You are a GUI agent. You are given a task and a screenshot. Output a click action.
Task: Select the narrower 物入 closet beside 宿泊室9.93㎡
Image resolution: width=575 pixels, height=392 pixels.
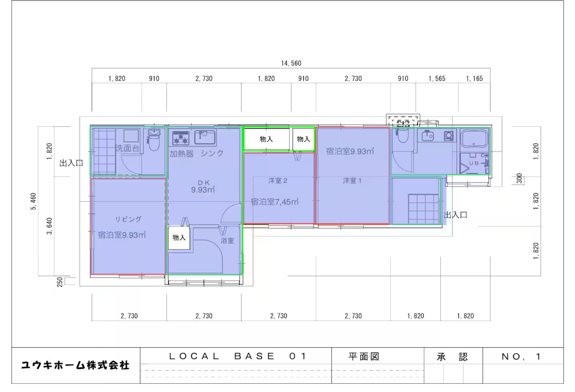click(303, 139)
